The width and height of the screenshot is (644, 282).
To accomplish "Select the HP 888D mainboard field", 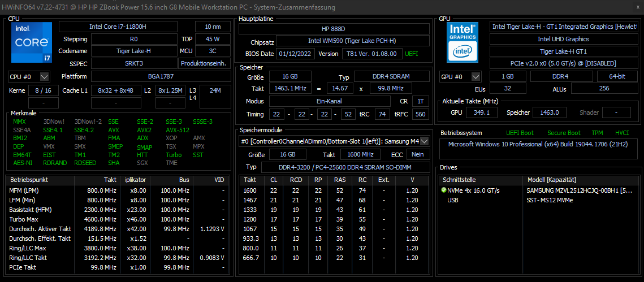I will tap(334, 29).
